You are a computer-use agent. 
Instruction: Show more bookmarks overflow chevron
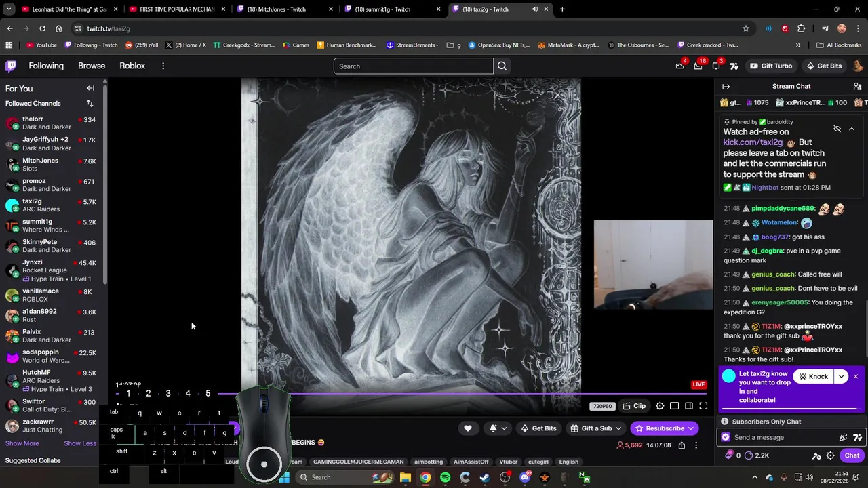tap(798, 45)
